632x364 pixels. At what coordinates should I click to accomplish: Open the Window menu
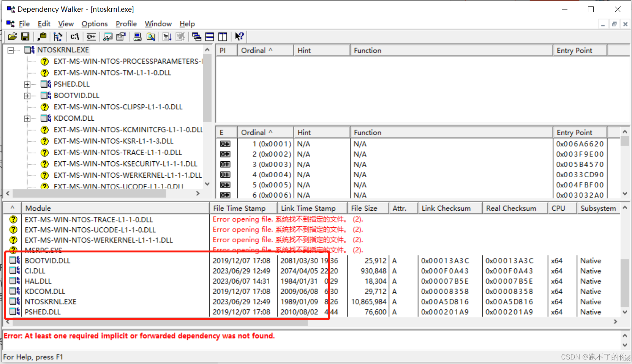coord(158,24)
